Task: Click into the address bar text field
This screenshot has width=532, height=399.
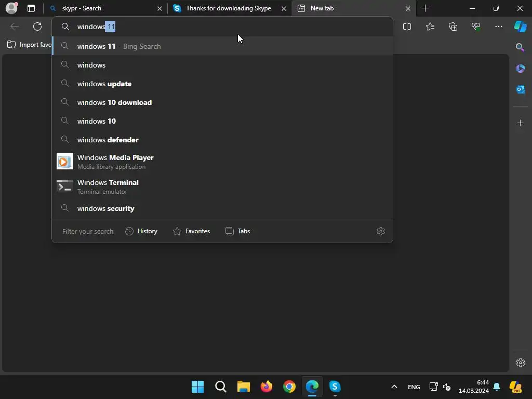Action: tap(222, 26)
